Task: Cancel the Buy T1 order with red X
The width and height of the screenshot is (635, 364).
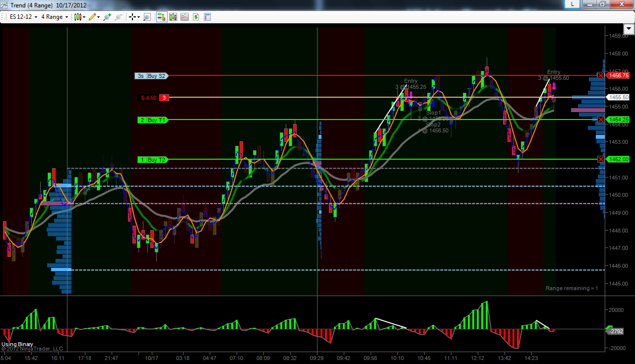Action: tap(601, 120)
